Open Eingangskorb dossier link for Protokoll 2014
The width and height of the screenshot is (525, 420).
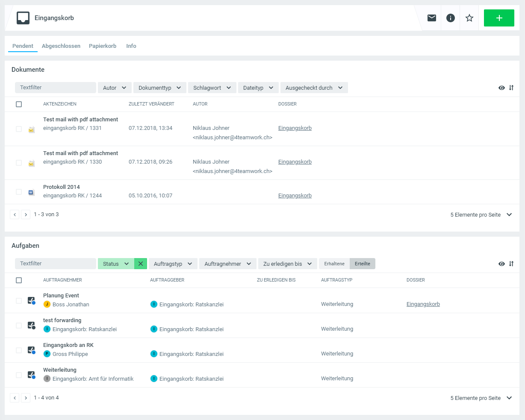coord(295,196)
